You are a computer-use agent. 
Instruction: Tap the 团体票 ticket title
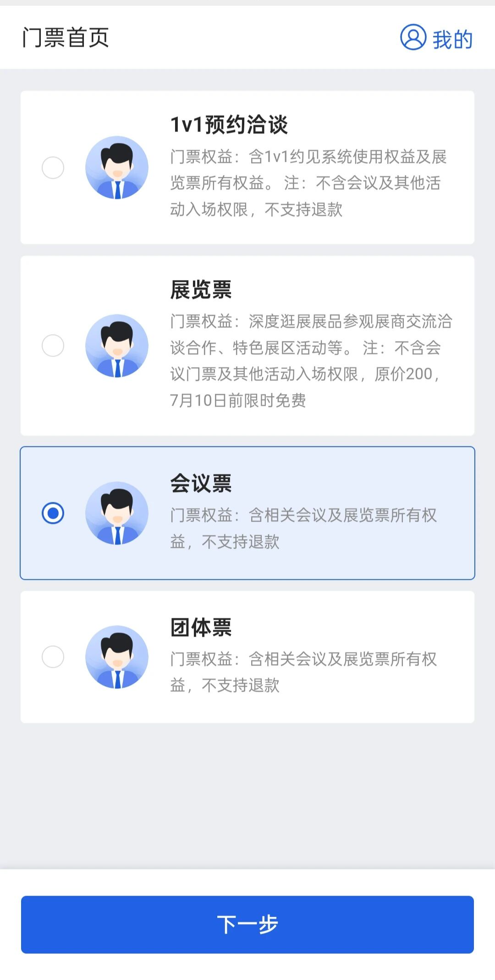click(x=201, y=627)
